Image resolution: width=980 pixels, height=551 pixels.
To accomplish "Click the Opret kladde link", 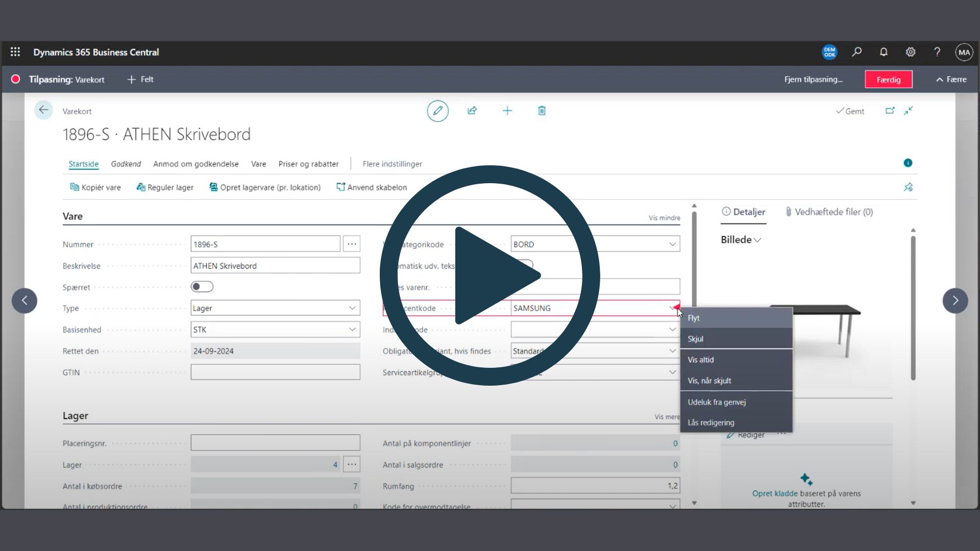I will (775, 493).
